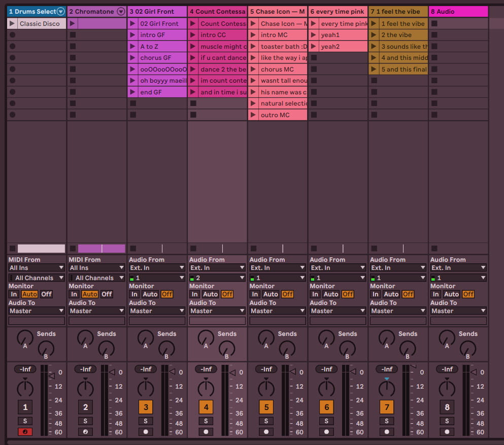Click the -Inf peak level on track 6
This screenshot has height=445, width=504.
click(x=326, y=369)
